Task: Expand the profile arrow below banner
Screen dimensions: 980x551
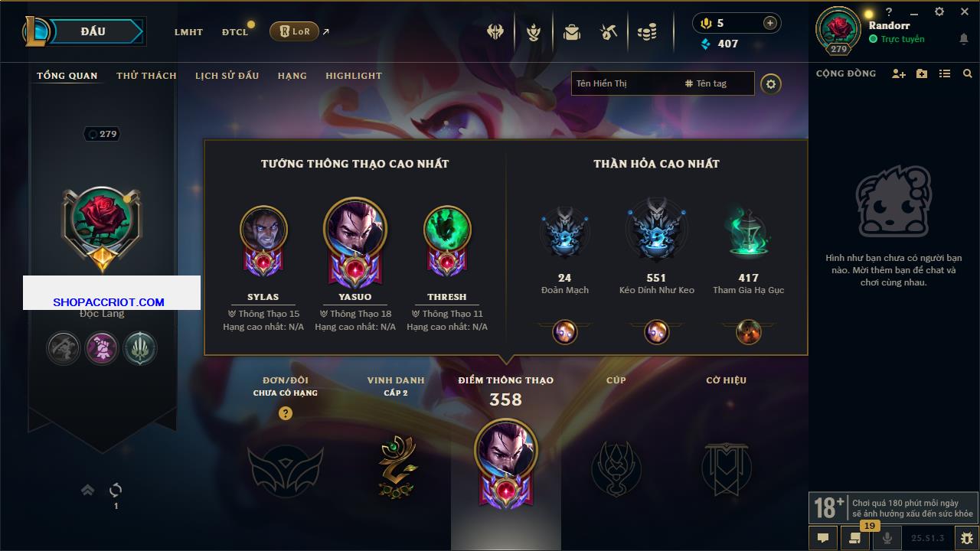Action: [87, 490]
